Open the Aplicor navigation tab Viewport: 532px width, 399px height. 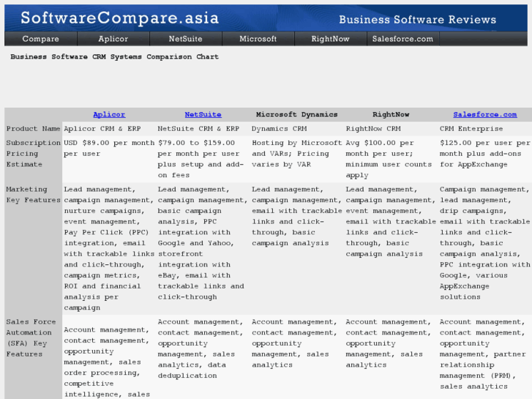pos(113,39)
